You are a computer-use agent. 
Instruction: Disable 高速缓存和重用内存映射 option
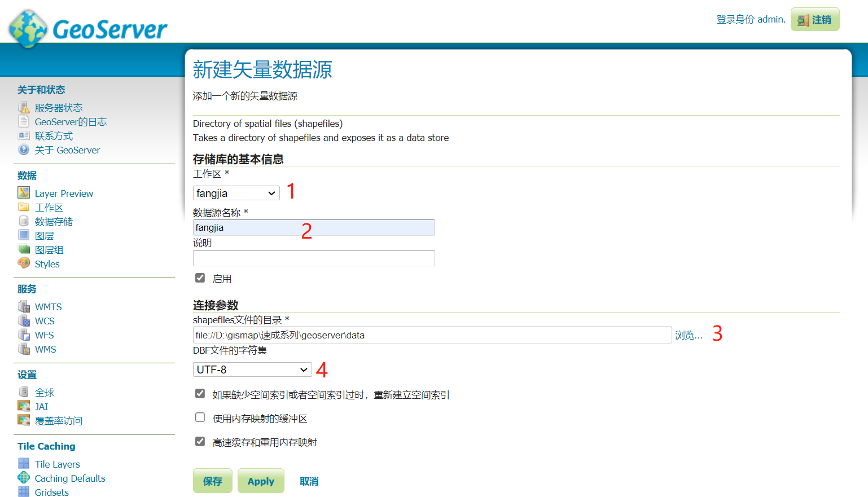[x=200, y=441]
